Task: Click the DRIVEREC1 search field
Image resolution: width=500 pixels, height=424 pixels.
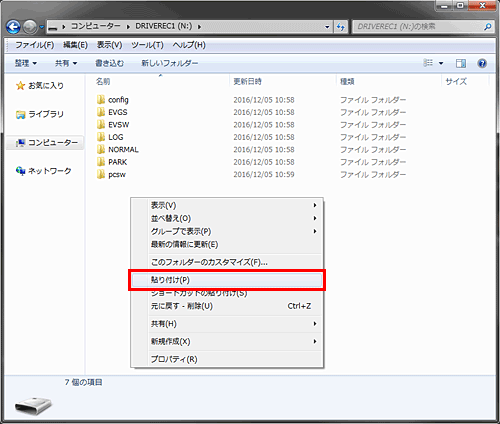Action: point(418,27)
